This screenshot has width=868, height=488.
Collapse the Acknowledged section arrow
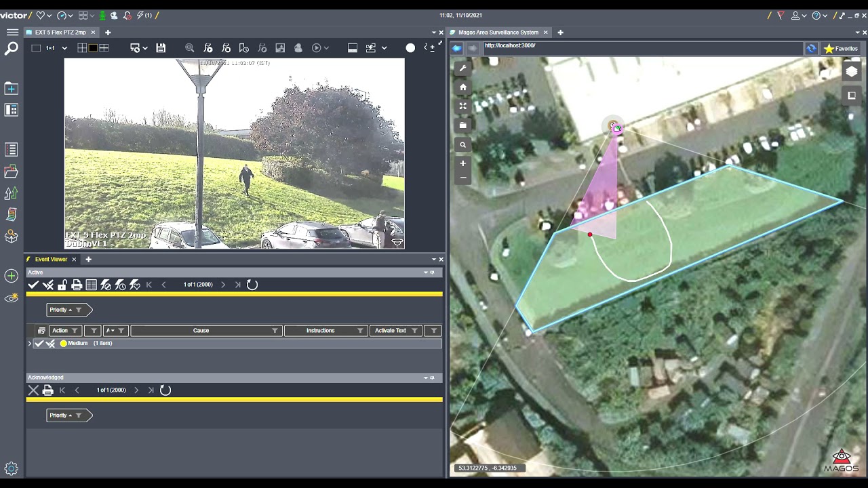(426, 378)
